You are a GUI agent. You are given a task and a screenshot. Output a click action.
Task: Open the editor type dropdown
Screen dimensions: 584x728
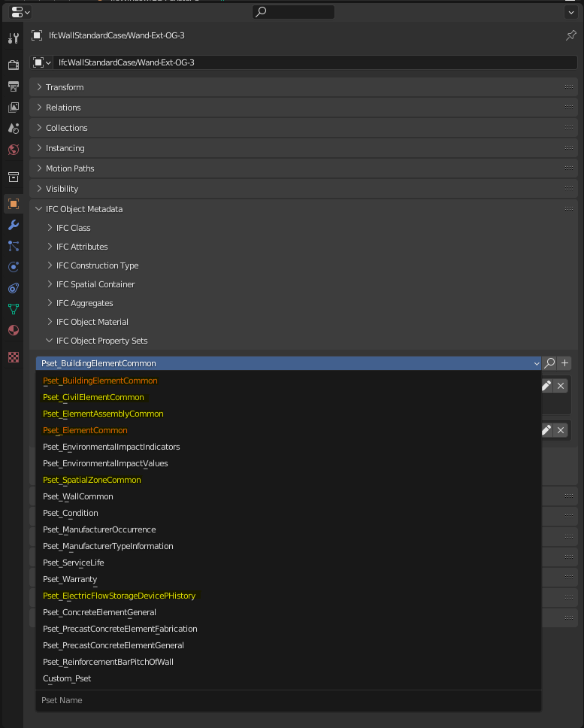19,11
